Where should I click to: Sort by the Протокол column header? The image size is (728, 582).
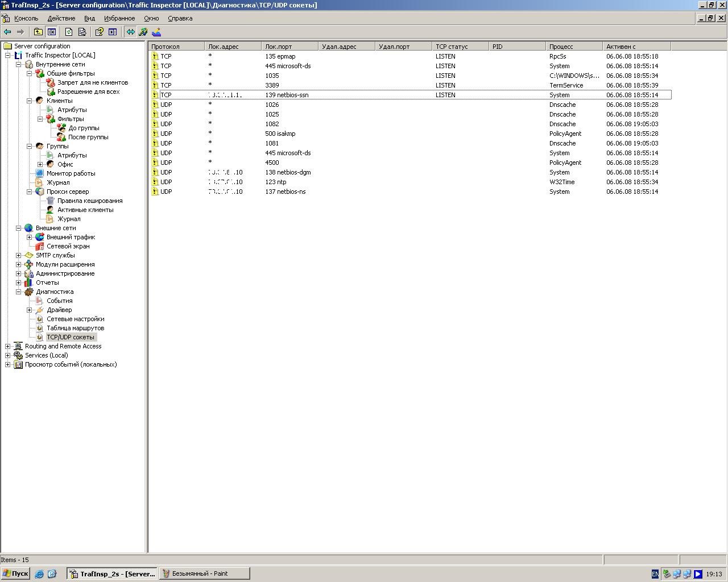click(176, 47)
